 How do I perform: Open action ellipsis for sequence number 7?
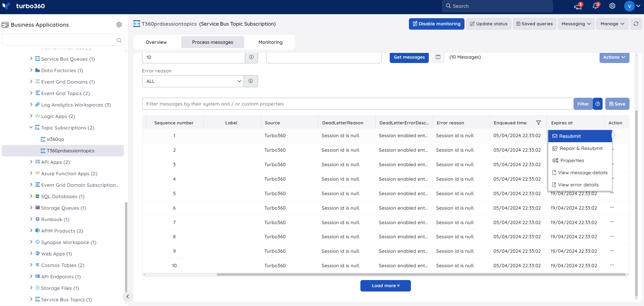(x=612, y=222)
